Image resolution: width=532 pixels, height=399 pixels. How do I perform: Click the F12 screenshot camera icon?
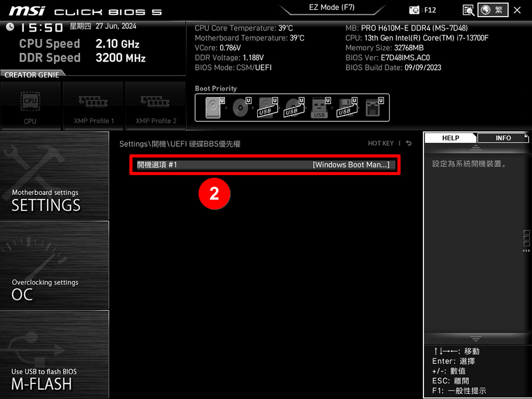[x=415, y=9]
